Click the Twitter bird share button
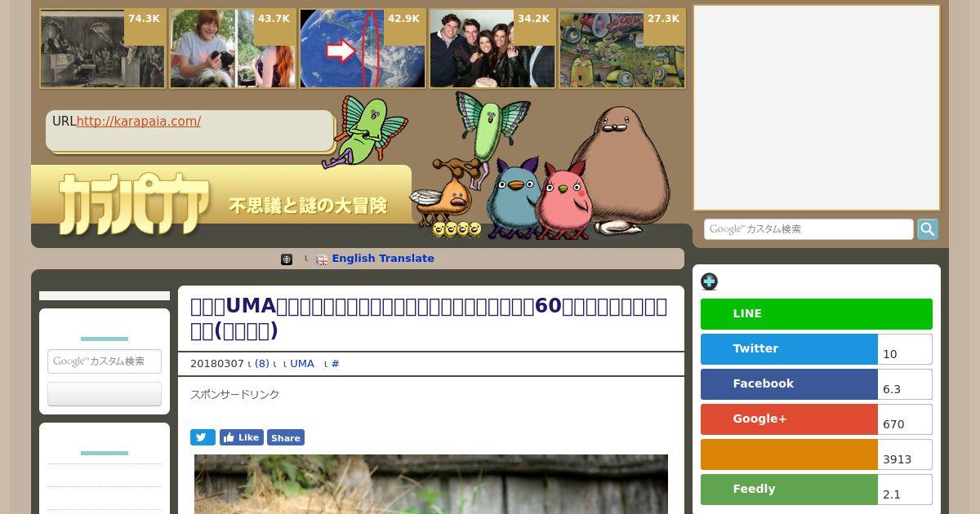This screenshot has height=514, width=980. 203,437
